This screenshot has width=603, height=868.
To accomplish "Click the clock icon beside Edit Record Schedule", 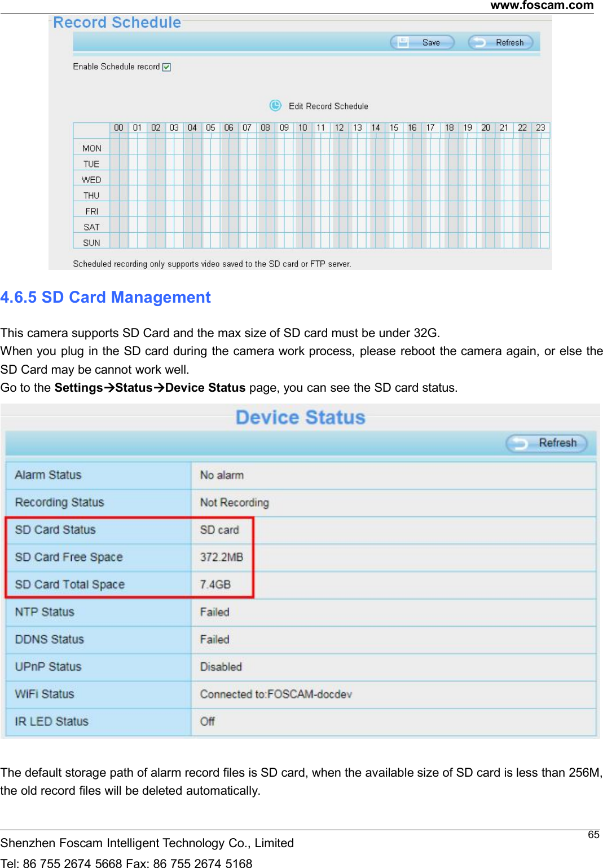I will tap(276, 106).
